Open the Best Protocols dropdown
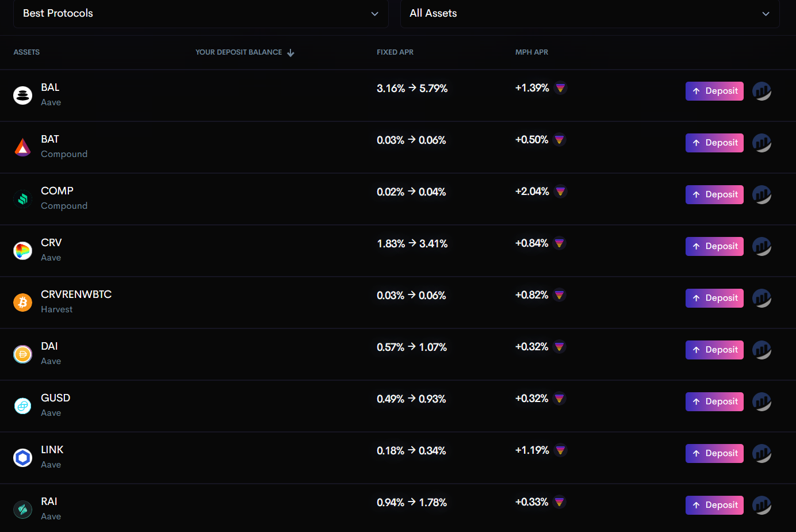The height and width of the screenshot is (532, 796). point(201,13)
